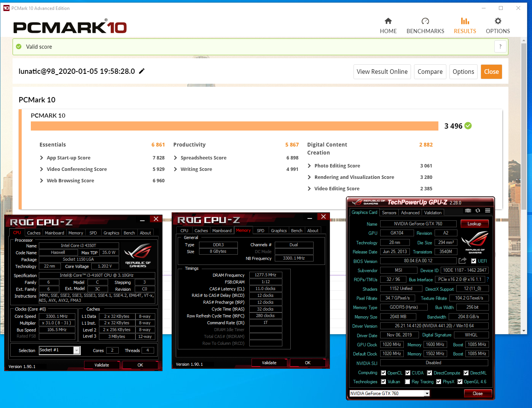Click OK in CPU-Z Memory window
The height and width of the screenshot is (408, 532).
[307, 363]
